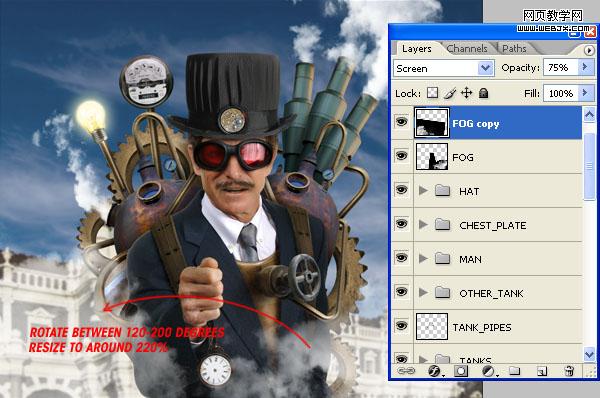The height and width of the screenshot is (398, 600).
Task: Enable lock position move icon
Action: click(x=466, y=93)
